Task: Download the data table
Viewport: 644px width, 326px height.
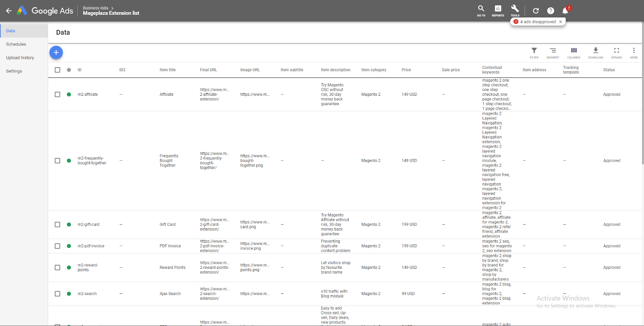Action: (596, 53)
